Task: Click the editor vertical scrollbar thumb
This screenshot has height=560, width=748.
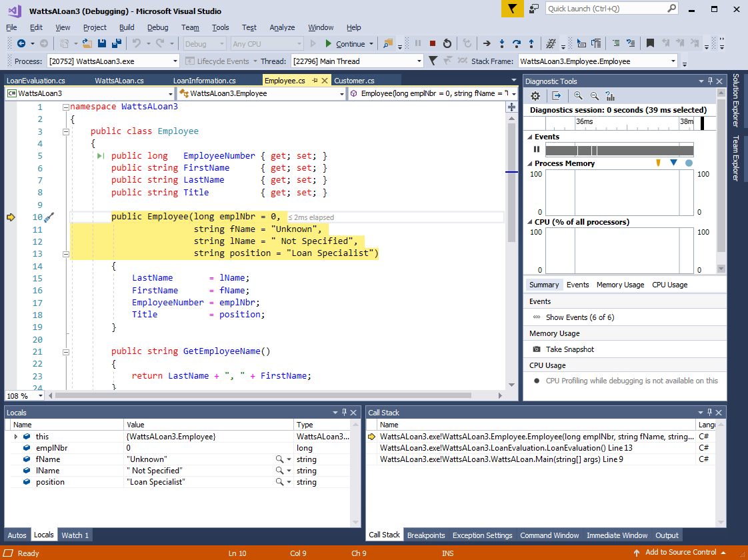Action: pyautogui.click(x=511, y=182)
